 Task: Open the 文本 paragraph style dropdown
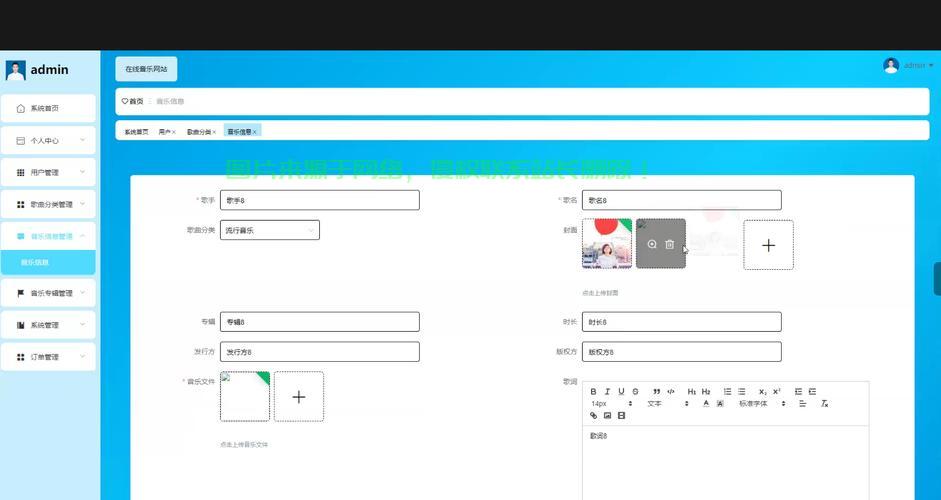(x=667, y=403)
